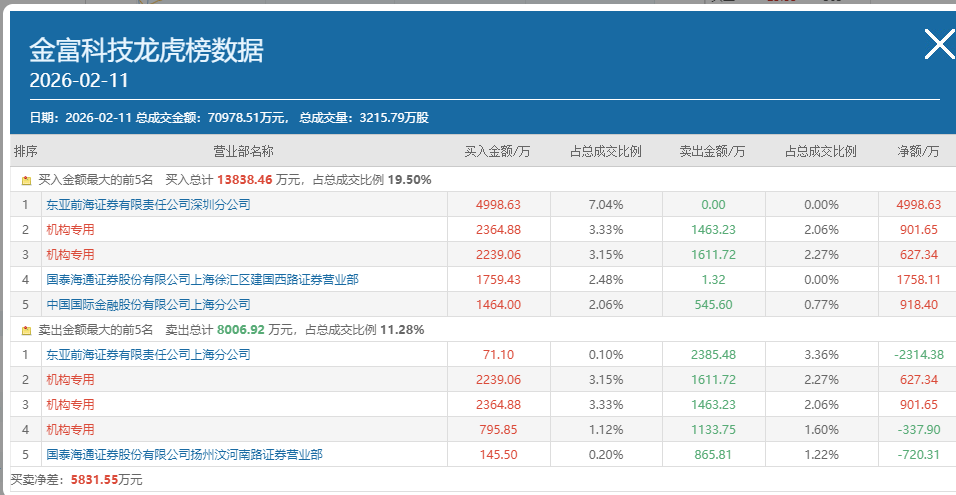Open 中国国际金融股份有限公司上海分公司 link
Image resolution: width=956 pixels, height=495 pixels.
(148, 305)
